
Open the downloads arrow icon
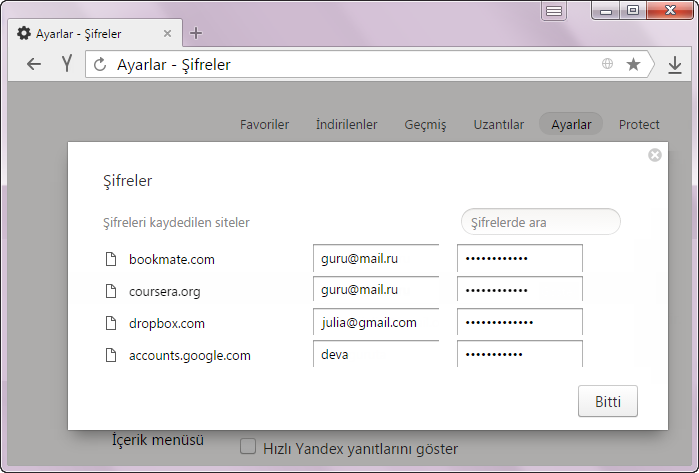coord(675,65)
